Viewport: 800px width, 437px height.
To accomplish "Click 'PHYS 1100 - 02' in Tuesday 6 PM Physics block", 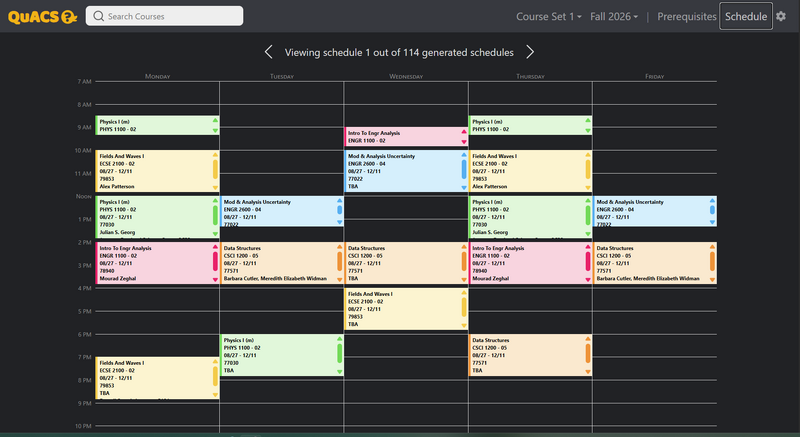I will tap(242, 348).
